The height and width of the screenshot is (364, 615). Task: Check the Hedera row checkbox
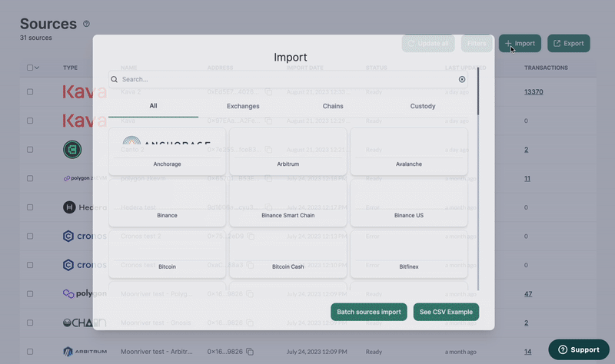point(30,207)
